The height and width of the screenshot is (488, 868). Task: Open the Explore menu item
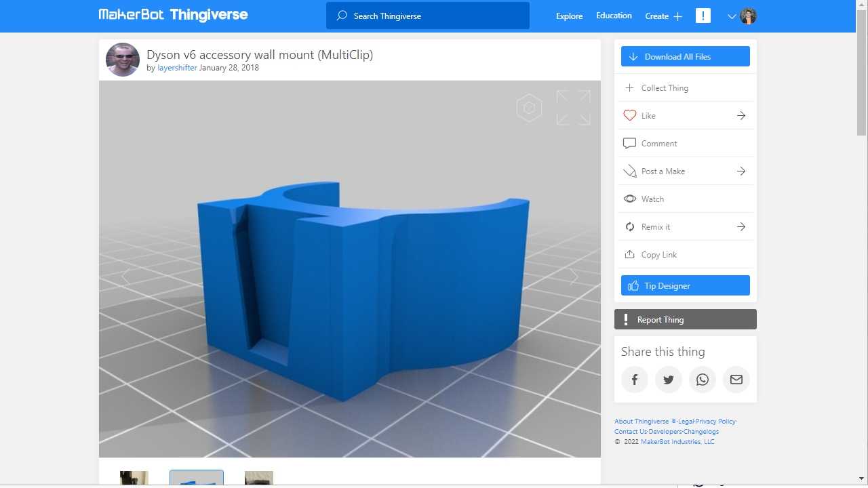point(569,16)
